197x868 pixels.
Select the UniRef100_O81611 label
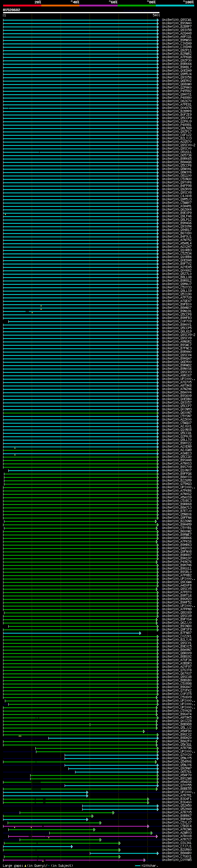point(177,152)
